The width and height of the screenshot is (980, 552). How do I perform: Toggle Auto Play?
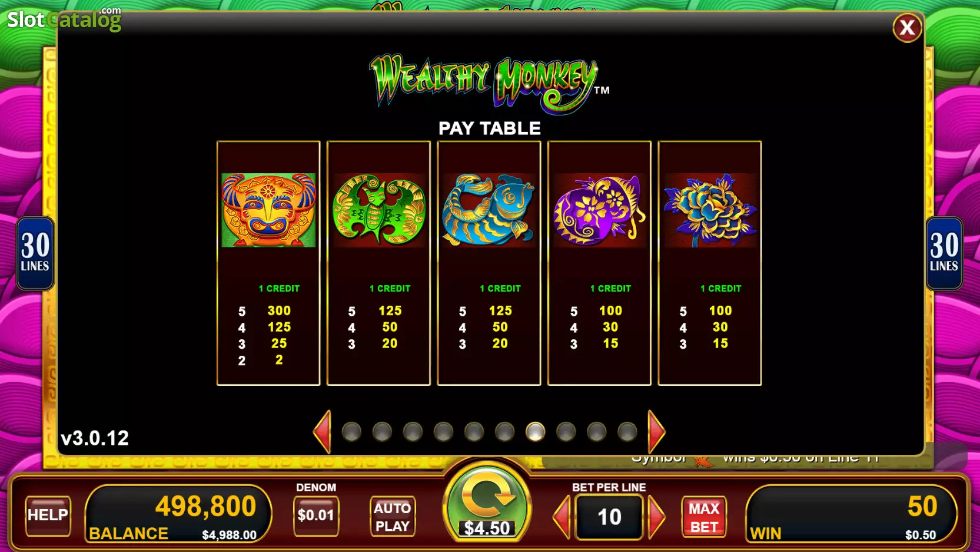393,517
